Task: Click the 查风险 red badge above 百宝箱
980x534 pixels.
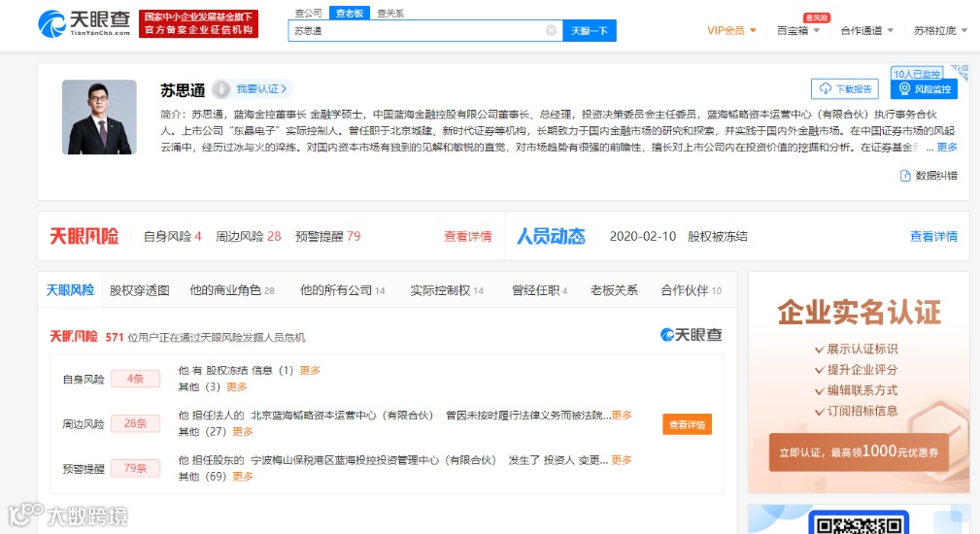Action: point(816,17)
